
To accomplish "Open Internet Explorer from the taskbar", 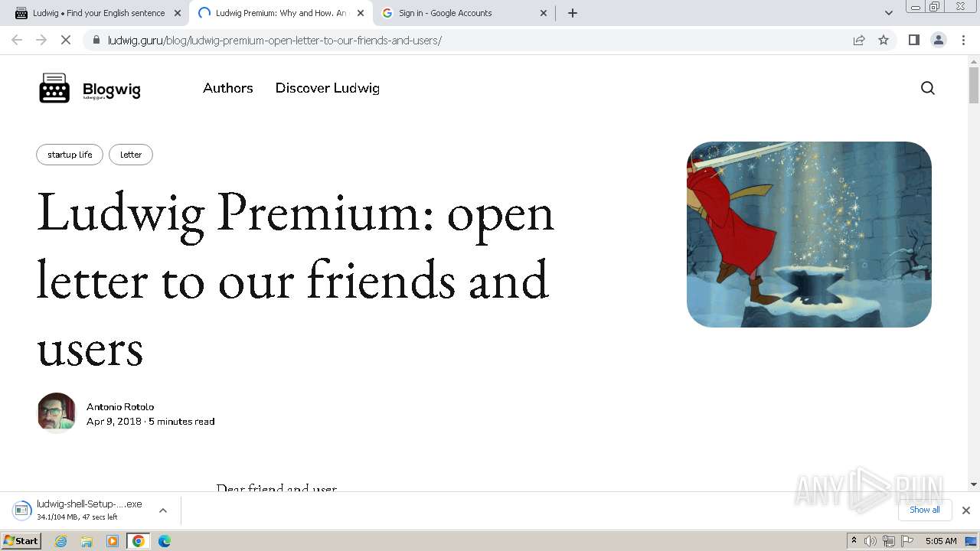I will 61,541.
